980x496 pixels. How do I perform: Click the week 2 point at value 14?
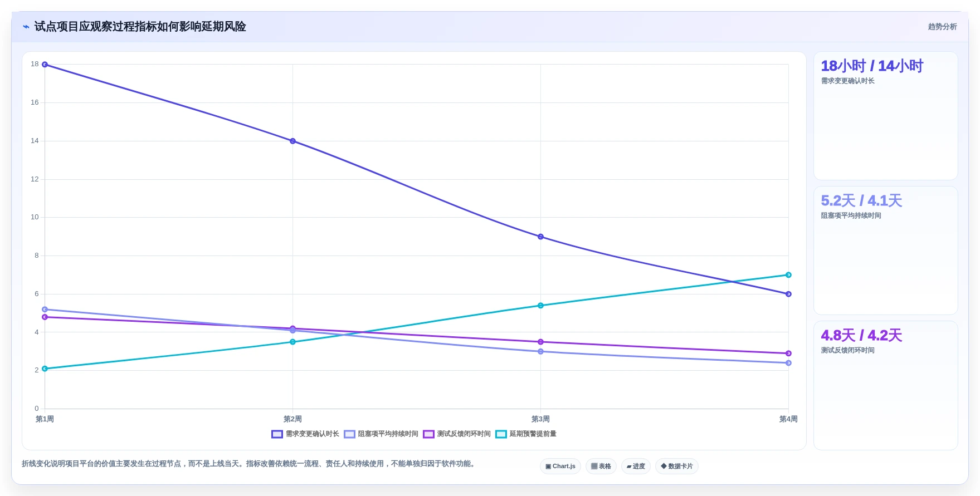coord(292,141)
